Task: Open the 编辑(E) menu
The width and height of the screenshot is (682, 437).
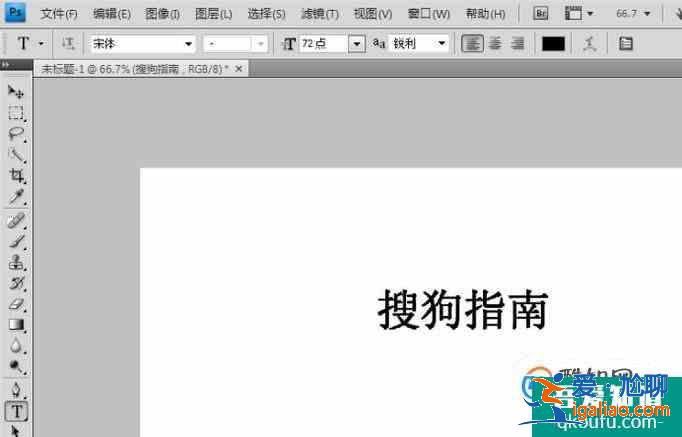Action: coord(111,14)
